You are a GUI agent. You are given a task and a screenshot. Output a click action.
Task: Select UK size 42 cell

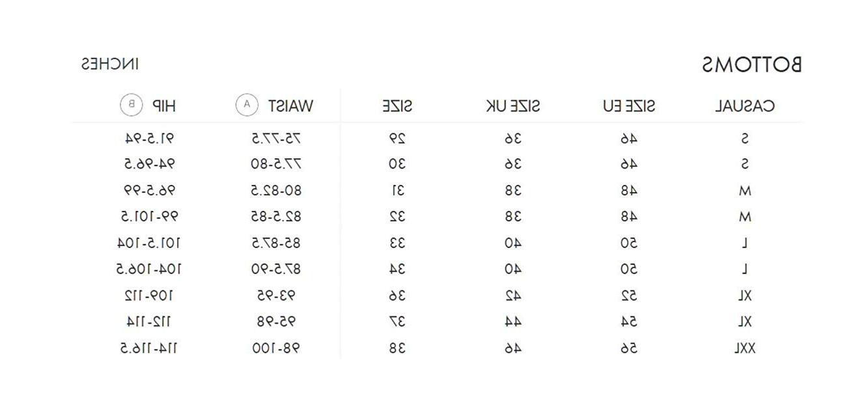pos(514,296)
